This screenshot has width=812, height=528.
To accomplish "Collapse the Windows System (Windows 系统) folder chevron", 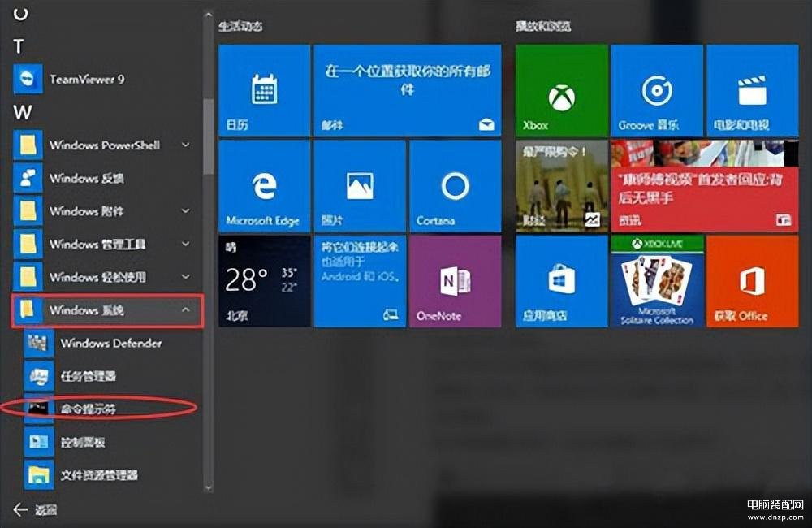I will (x=185, y=309).
